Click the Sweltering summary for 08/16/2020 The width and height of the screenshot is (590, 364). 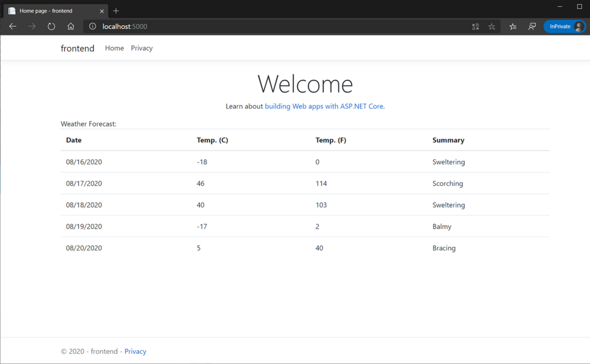[449, 162]
